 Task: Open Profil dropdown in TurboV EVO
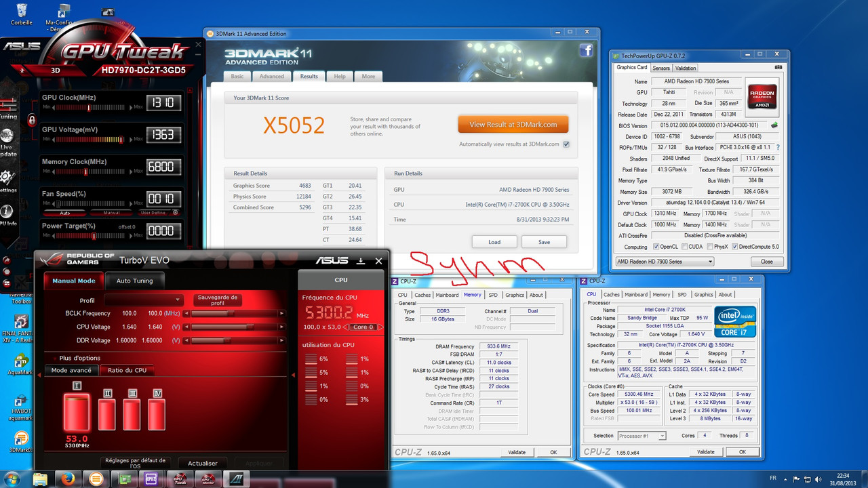coord(144,300)
